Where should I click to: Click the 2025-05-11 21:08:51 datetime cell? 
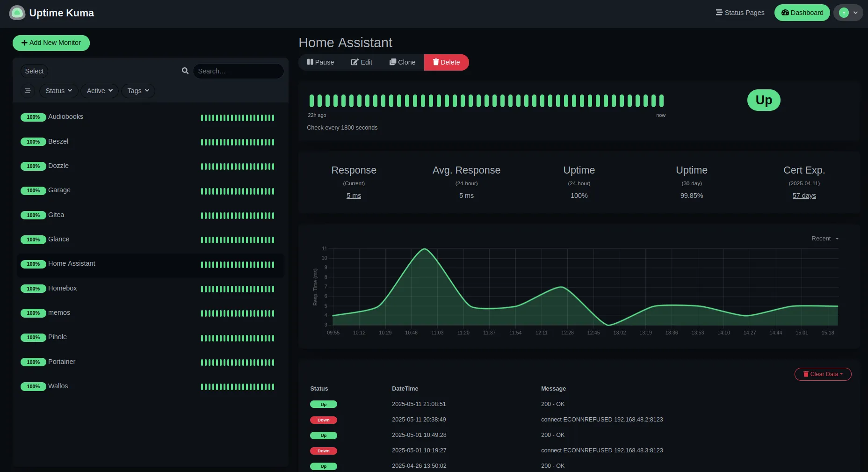point(419,404)
